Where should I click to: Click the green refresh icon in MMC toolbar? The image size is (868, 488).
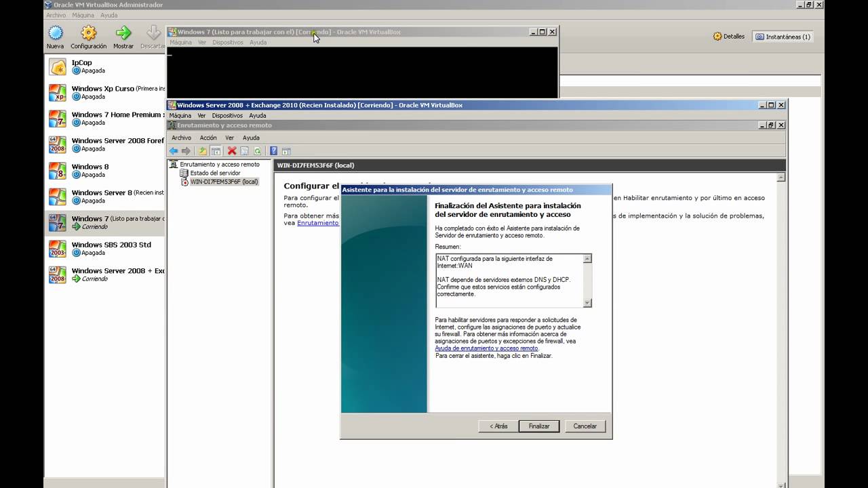coord(258,151)
